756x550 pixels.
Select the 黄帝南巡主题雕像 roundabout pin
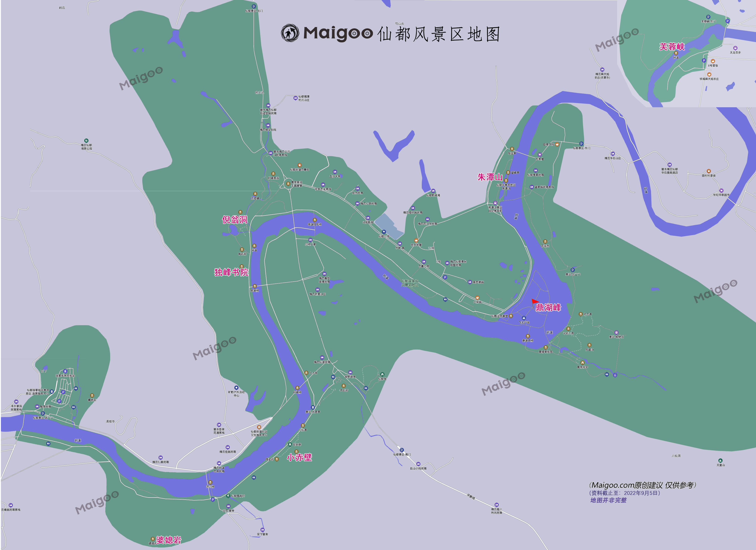(288, 183)
